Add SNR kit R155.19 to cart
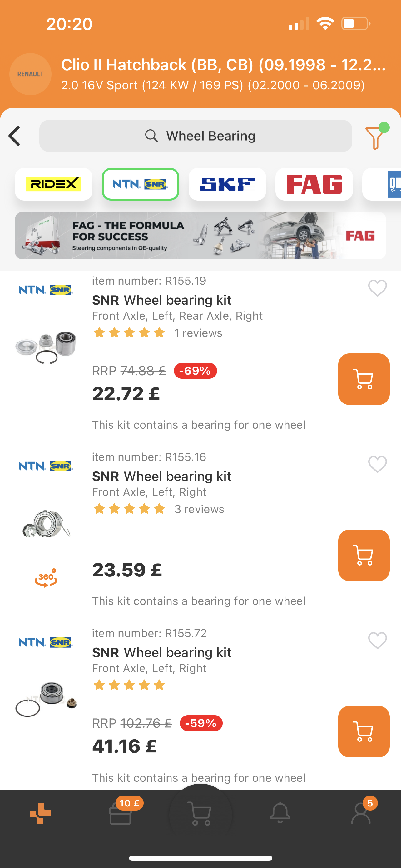 point(364,379)
